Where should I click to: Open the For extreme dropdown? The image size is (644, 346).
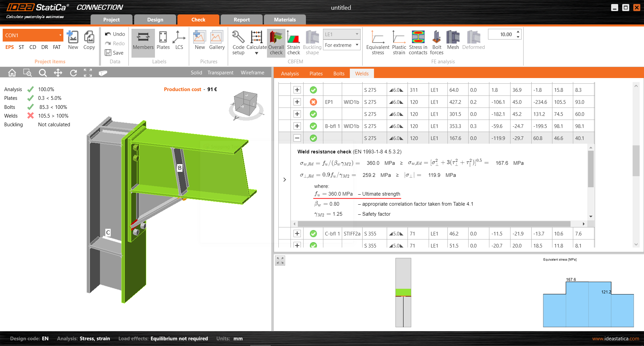click(342, 45)
